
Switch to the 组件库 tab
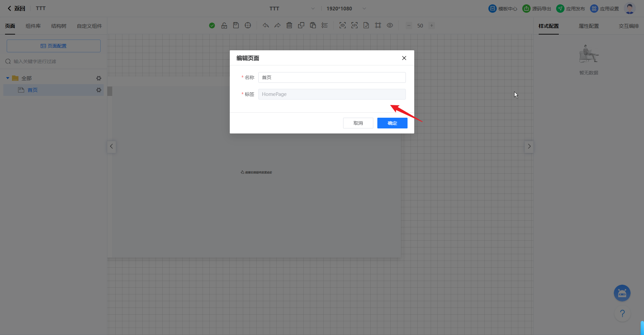(33, 26)
